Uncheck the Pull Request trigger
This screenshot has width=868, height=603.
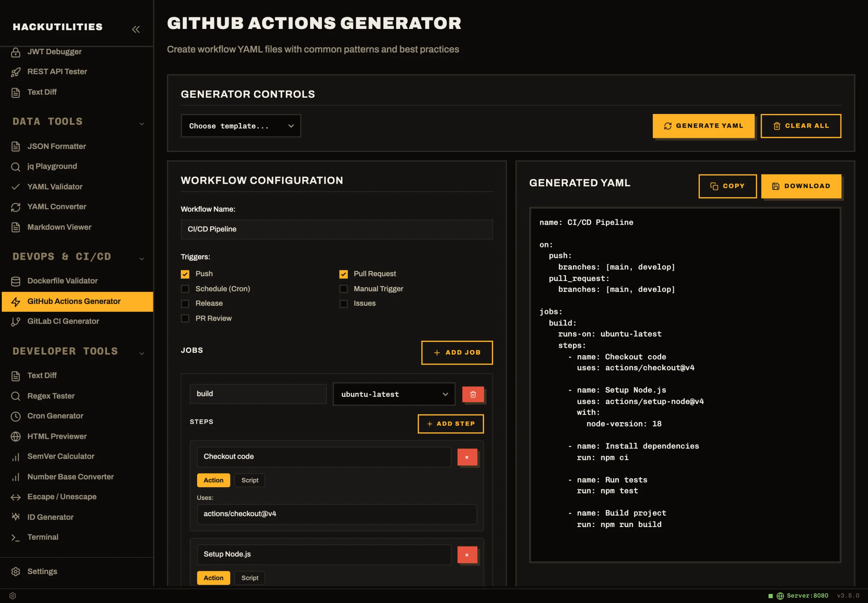pos(343,274)
